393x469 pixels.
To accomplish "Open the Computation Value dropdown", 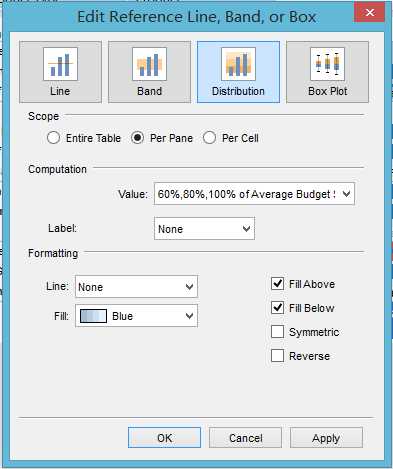I will (254, 194).
